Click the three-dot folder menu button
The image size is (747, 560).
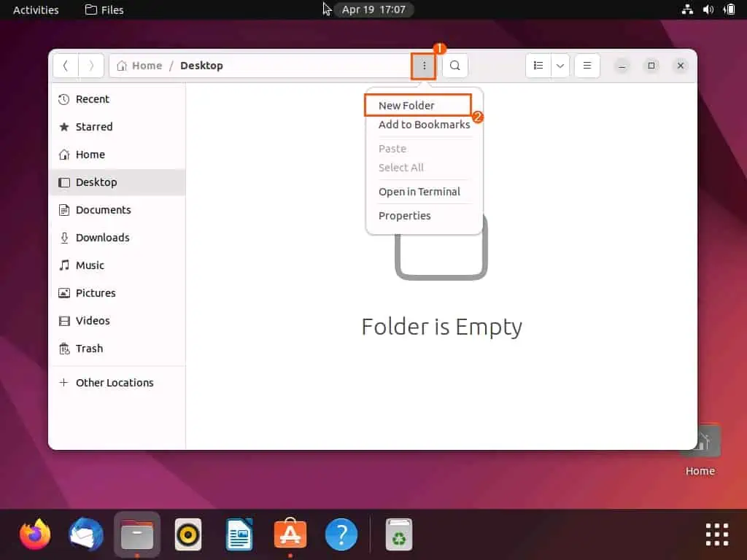pyautogui.click(x=424, y=66)
